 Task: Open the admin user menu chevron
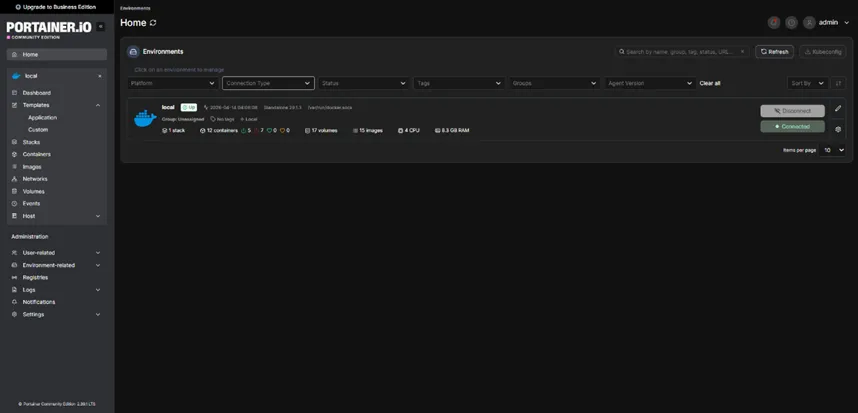[847, 23]
